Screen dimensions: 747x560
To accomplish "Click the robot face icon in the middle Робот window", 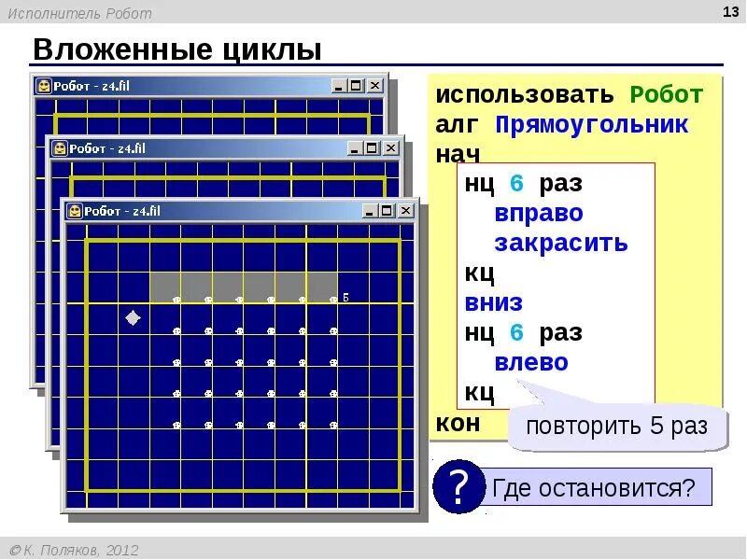I will (x=60, y=148).
